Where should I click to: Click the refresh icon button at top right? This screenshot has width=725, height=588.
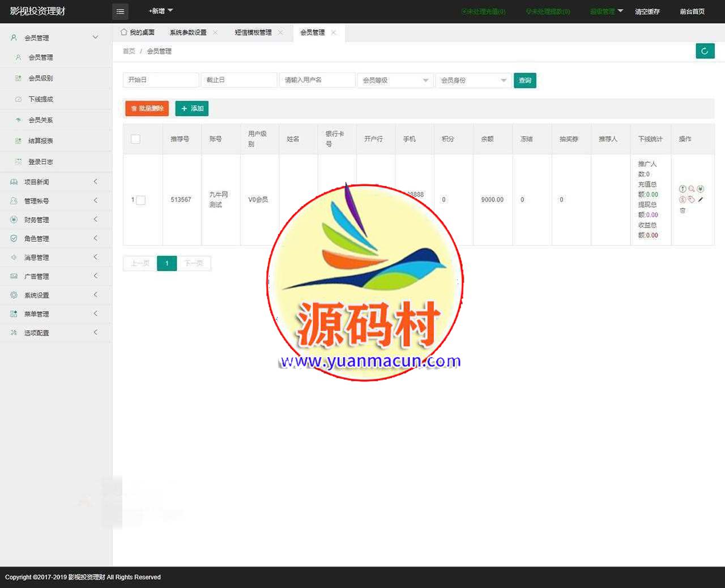(x=705, y=51)
